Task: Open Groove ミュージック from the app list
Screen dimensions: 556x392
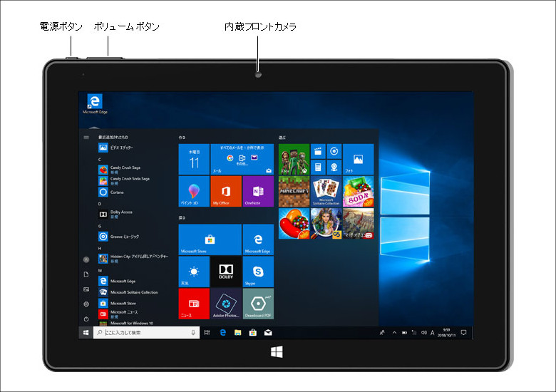Action: click(119, 237)
